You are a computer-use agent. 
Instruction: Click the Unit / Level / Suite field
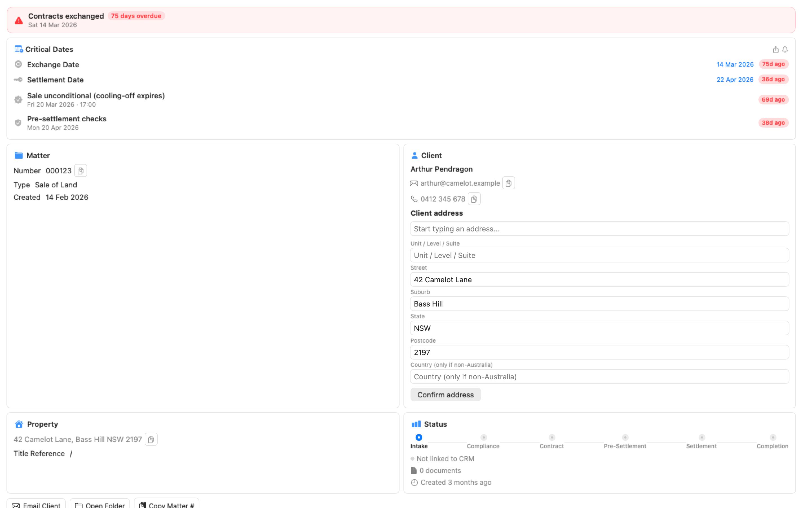(599, 255)
